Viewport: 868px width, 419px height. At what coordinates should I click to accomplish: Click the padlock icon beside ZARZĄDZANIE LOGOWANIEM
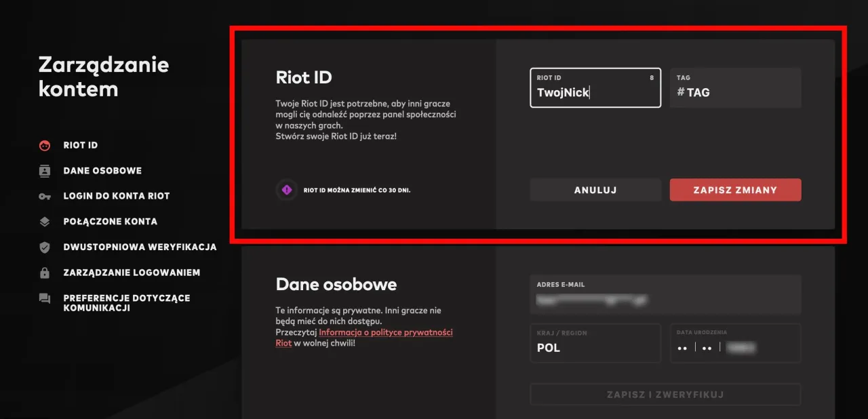45,272
